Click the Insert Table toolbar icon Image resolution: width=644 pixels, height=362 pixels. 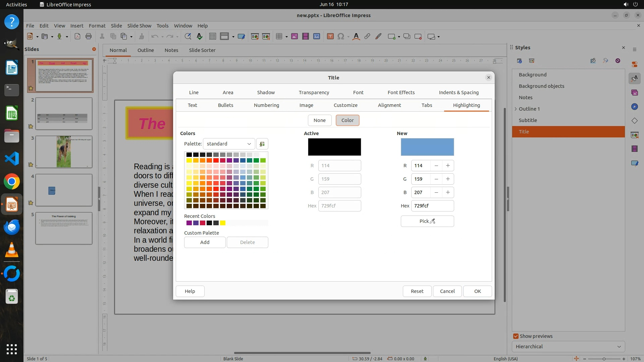coord(279,37)
